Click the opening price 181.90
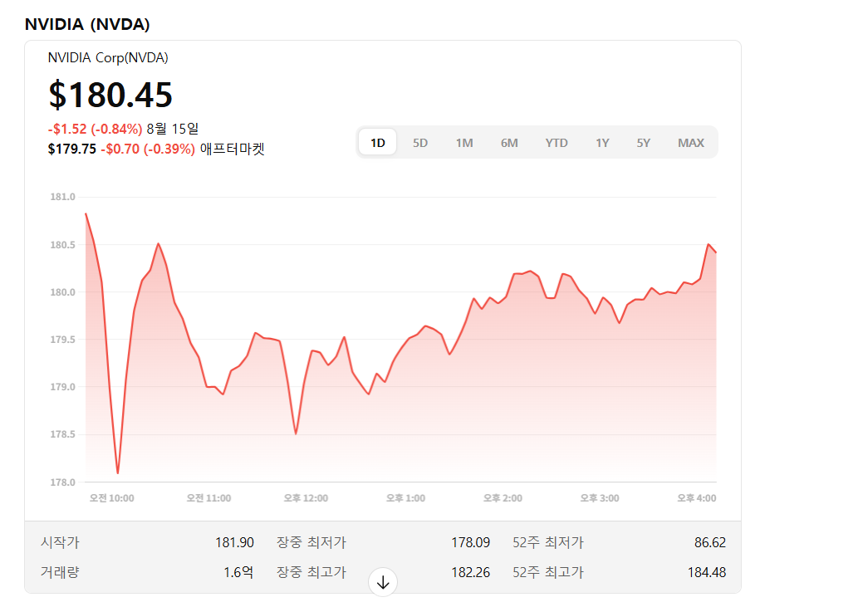Image resolution: width=868 pixels, height=607 pixels. (x=235, y=542)
